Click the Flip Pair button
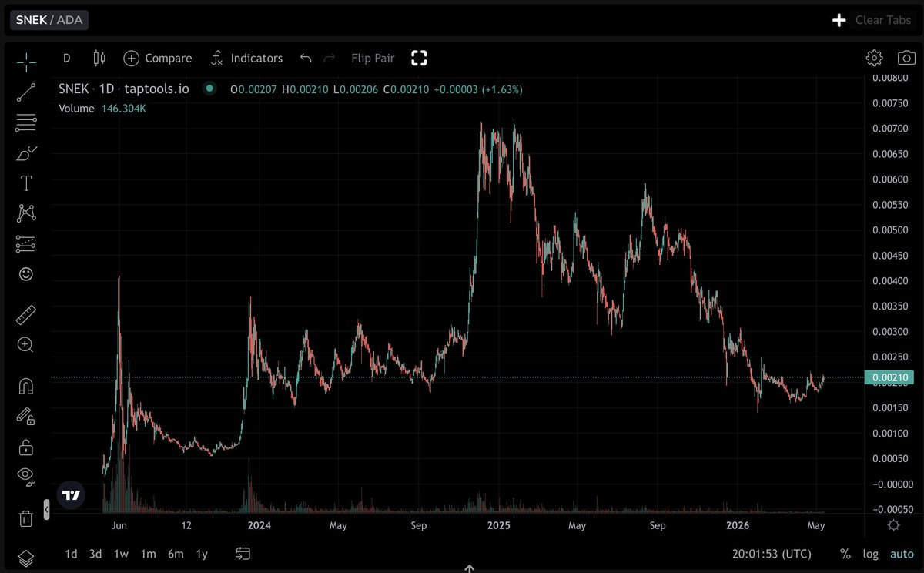 (x=373, y=58)
